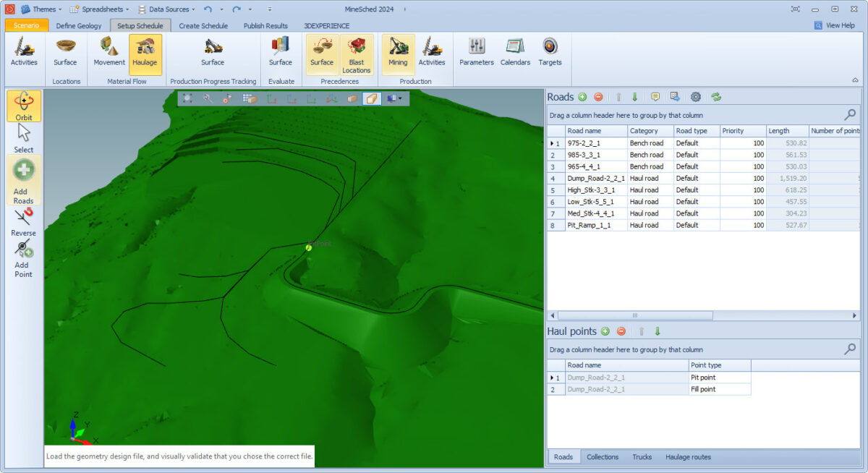Toggle the Mining production button
Viewport: 868px width, 473px height.
click(398, 54)
